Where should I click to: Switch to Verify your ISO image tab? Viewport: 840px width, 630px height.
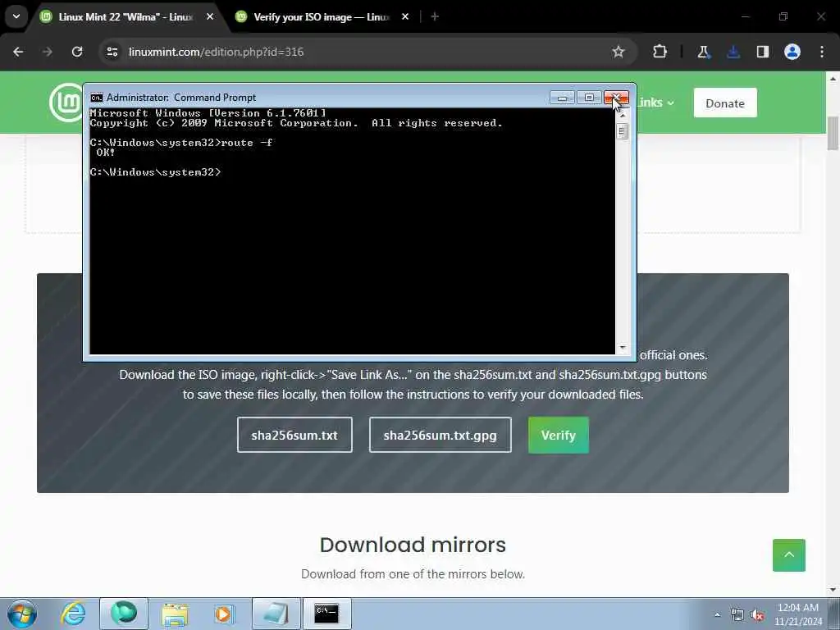tap(322, 17)
